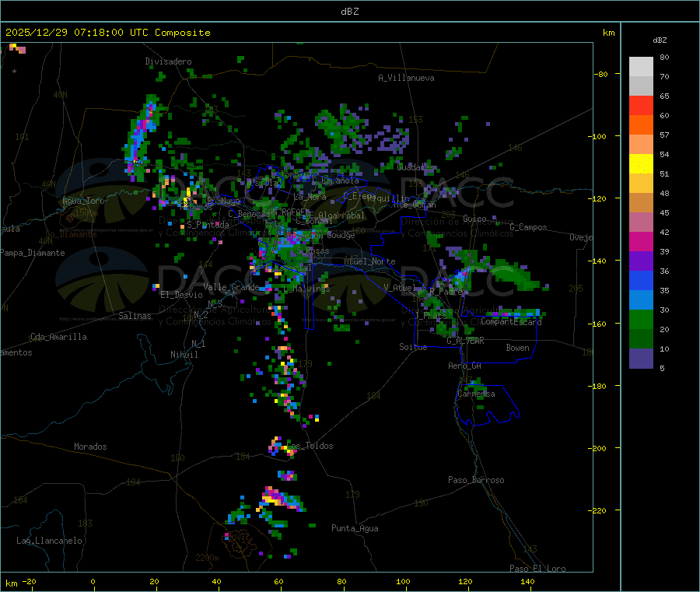700x592 pixels.
Task: Click the Atuel_Norte map label
Action: pyautogui.click(x=369, y=261)
